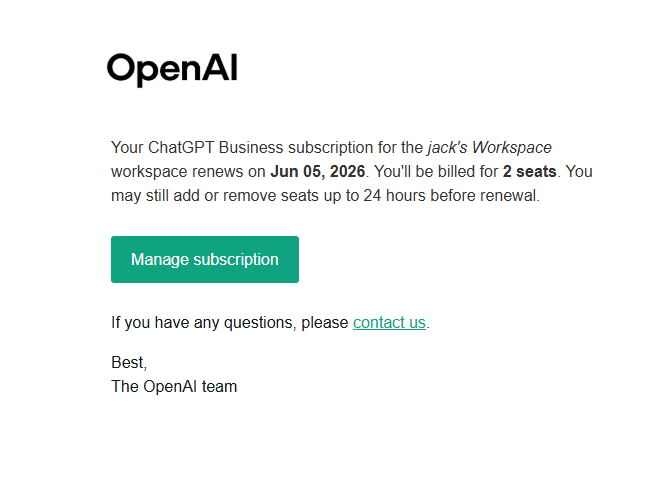Click the You'll be billed for phrase

point(436,172)
